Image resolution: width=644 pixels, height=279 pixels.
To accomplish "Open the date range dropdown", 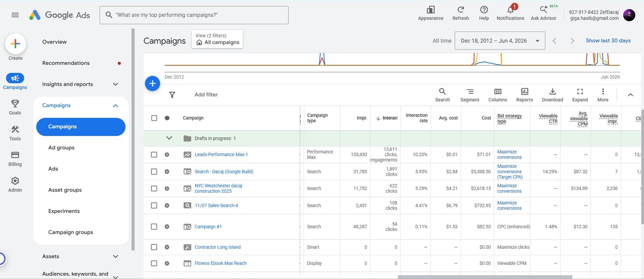I will (x=500, y=41).
